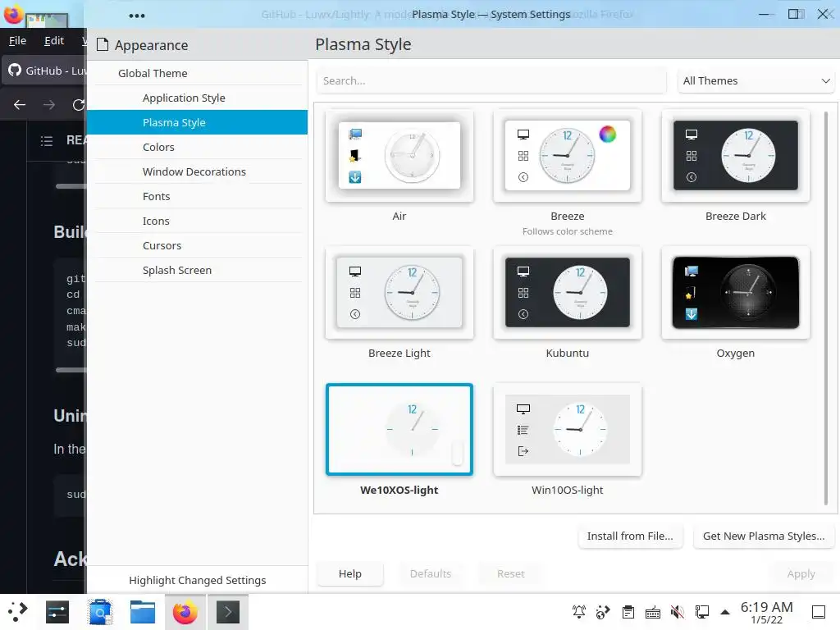
Task: Click the Firefox logo at top left
Action: [13, 15]
